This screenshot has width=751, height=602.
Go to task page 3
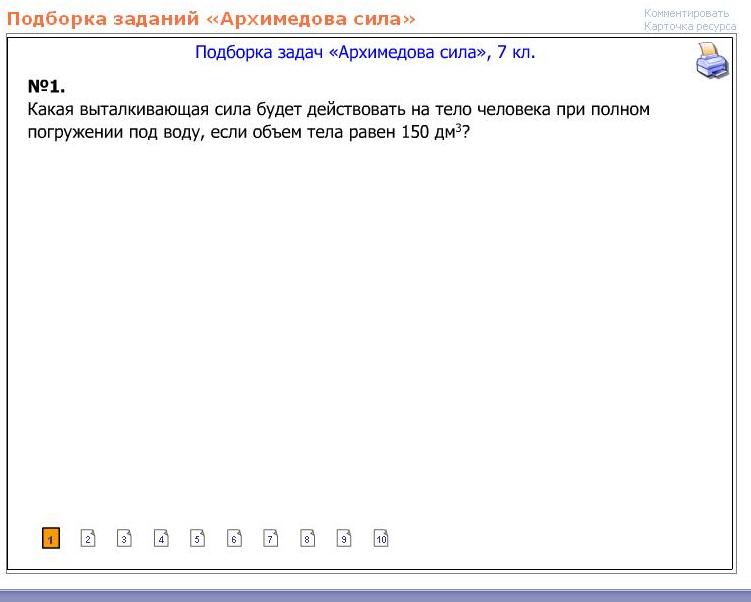click(124, 538)
